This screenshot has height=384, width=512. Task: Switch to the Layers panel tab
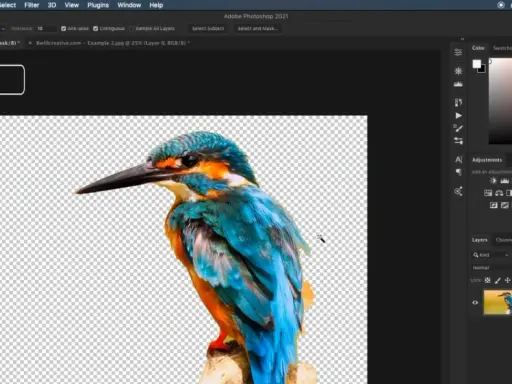pos(479,240)
